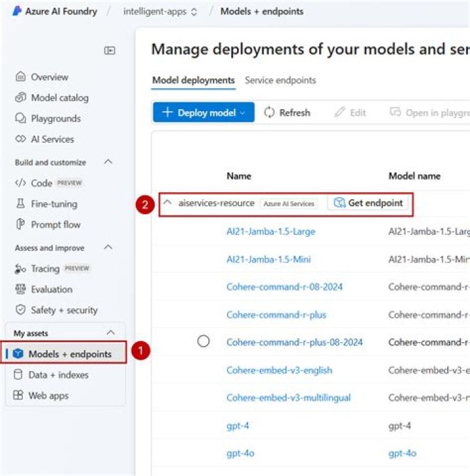Collapse the Build and customize section

109,162
